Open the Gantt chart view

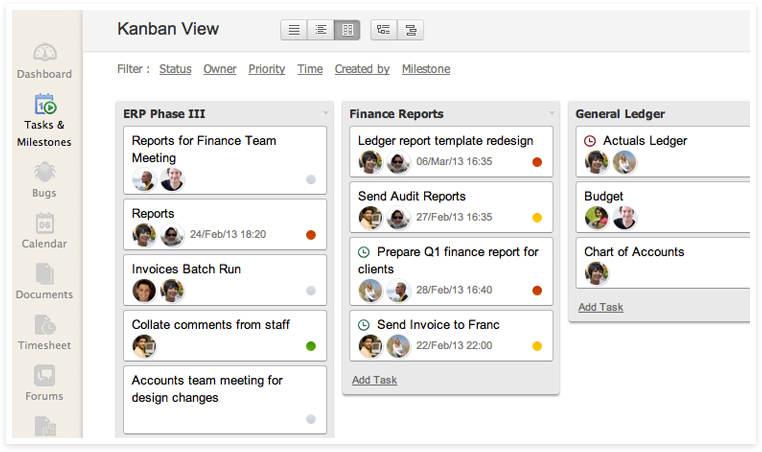tap(410, 30)
